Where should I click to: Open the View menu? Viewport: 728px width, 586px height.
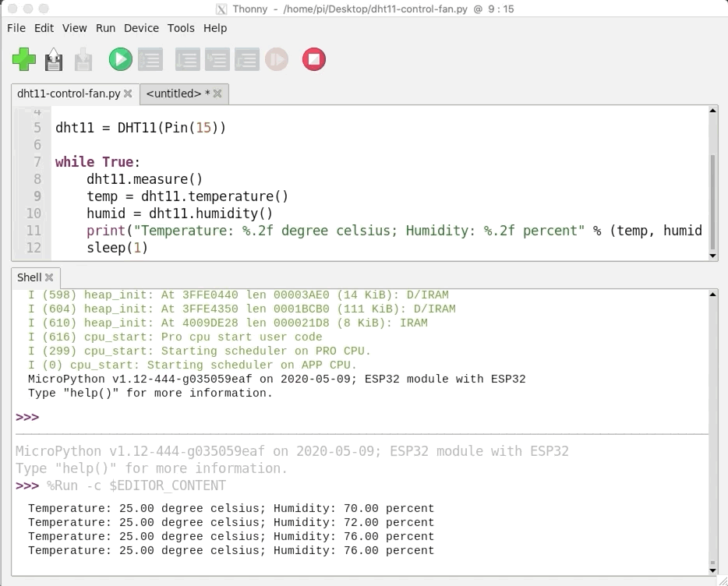click(74, 28)
